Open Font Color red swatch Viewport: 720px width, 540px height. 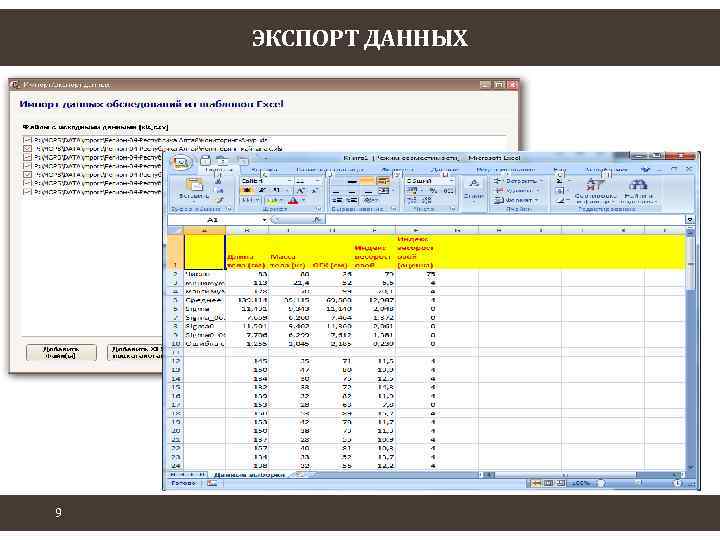[x=293, y=201]
